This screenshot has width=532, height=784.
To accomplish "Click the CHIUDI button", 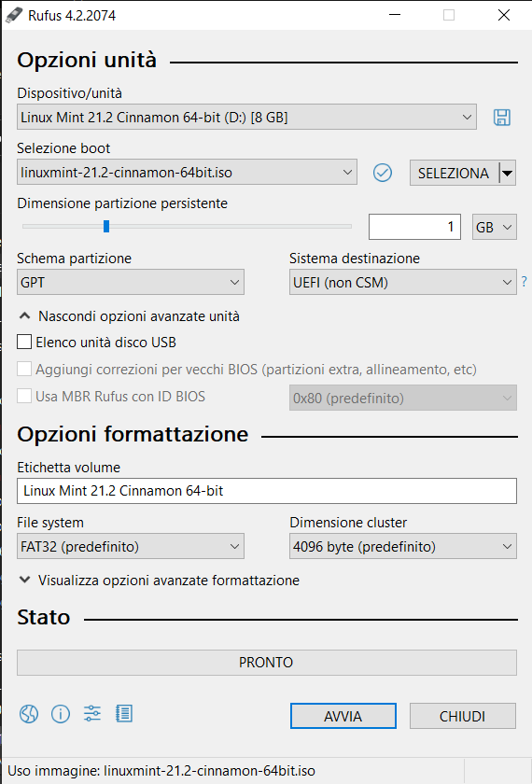I will [x=463, y=716].
